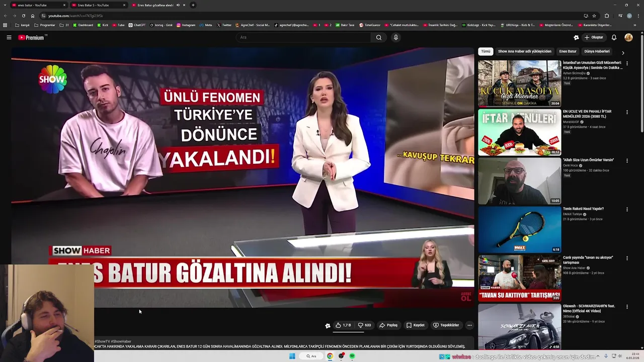644x362 pixels.
Task: Open 'Allah Size Uzun Ömürler Versin' title
Action: [588, 160]
